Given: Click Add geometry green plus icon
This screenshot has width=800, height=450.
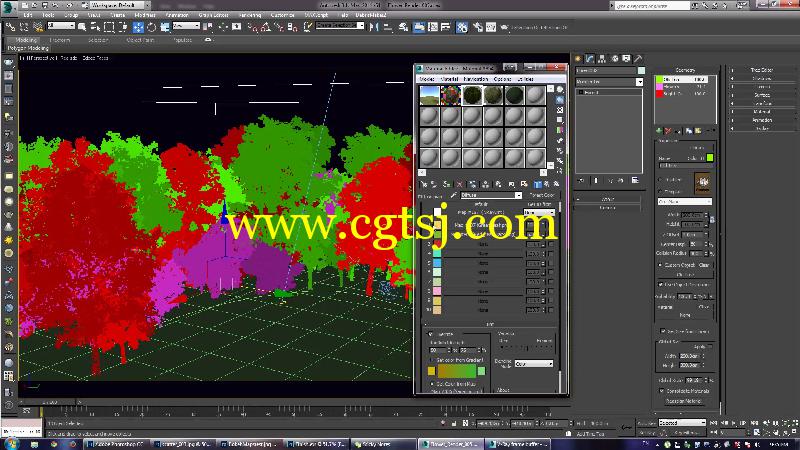Looking at the screenshot, I should click(659, 131).
